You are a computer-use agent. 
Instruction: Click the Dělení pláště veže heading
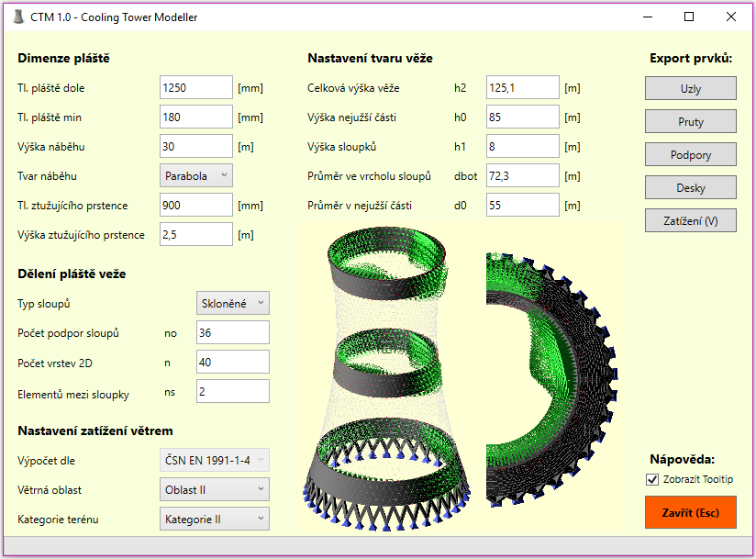pyautogui.click(x=72, y=274)
